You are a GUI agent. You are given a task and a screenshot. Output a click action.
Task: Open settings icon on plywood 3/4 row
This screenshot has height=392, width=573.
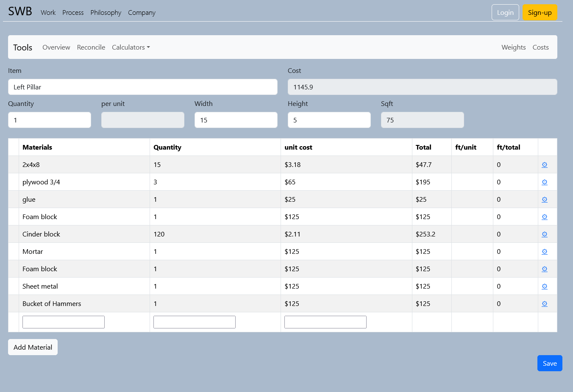[x=545, y=182]
